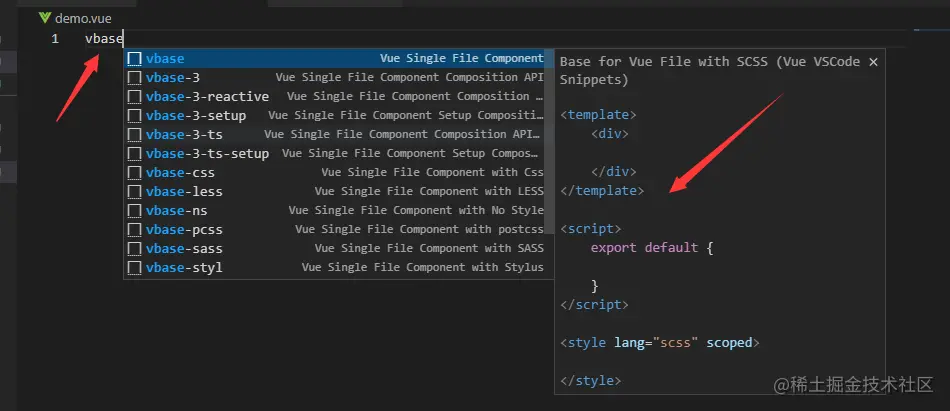This screenshot has width=950, height=411.
Task: Click the snippet icon beside vbase-sass
Action: (x=135, y=249)
